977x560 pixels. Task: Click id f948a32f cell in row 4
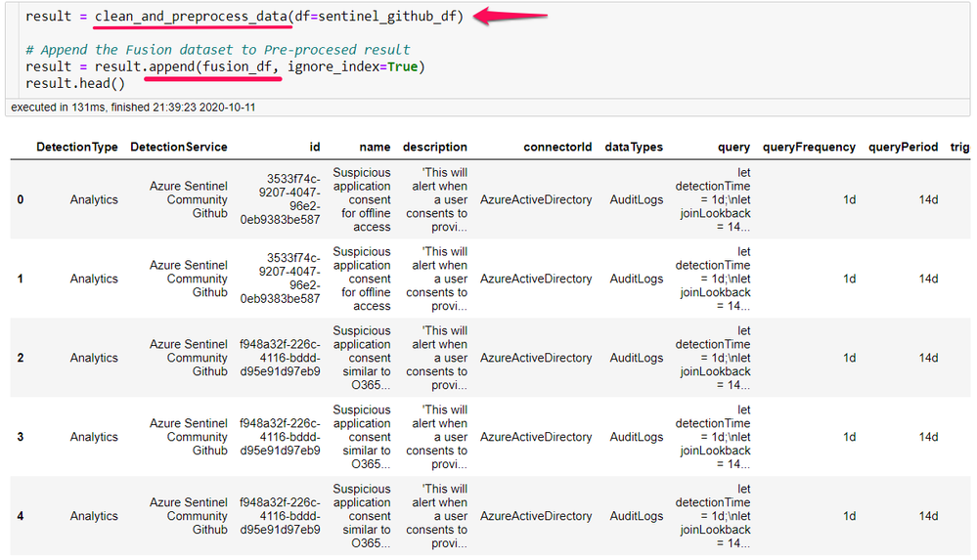(280, 516)
